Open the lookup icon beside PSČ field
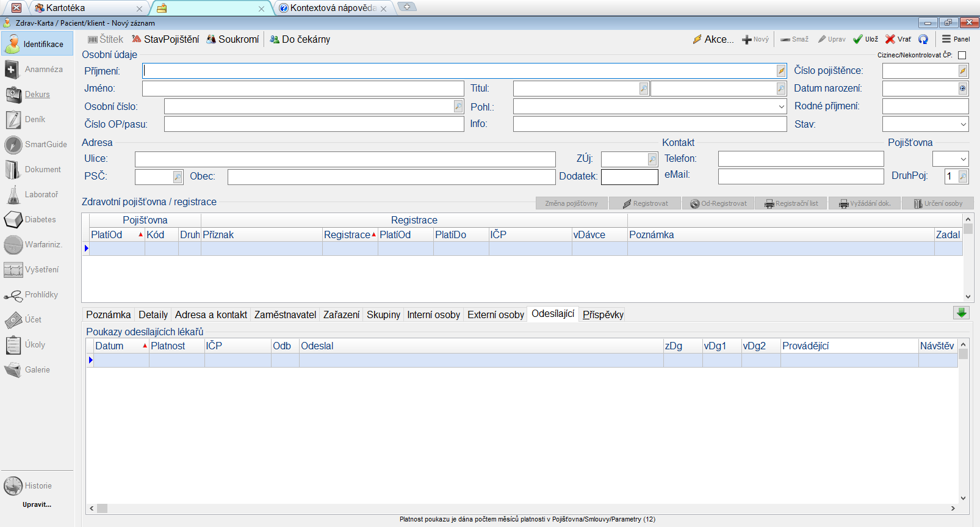Screen dimensions: 980x527 [178, 177]
